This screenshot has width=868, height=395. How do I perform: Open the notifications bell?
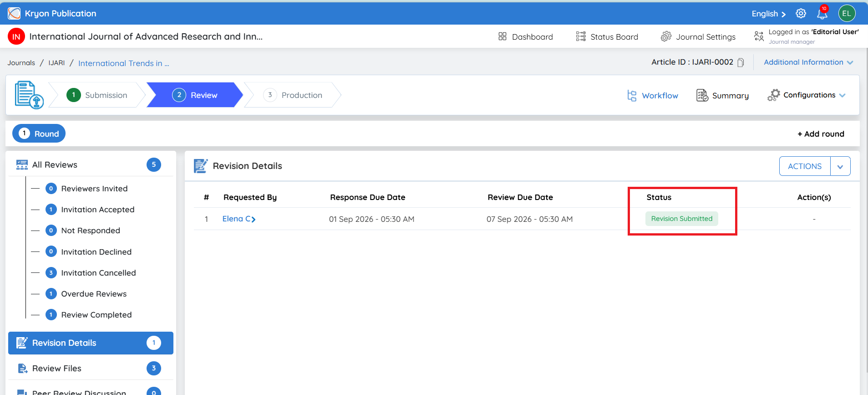click(x=822, y=14)
